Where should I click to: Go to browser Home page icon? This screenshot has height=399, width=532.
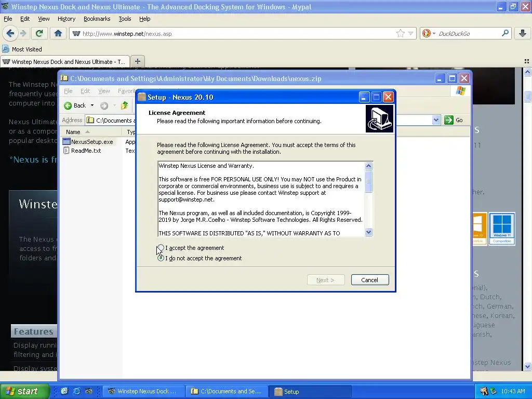pos(58,33)
